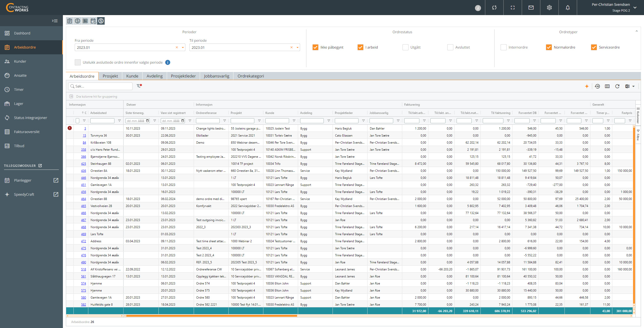Click the sync arrows icon in header
The image size is (644, 328).
[494, 8]
